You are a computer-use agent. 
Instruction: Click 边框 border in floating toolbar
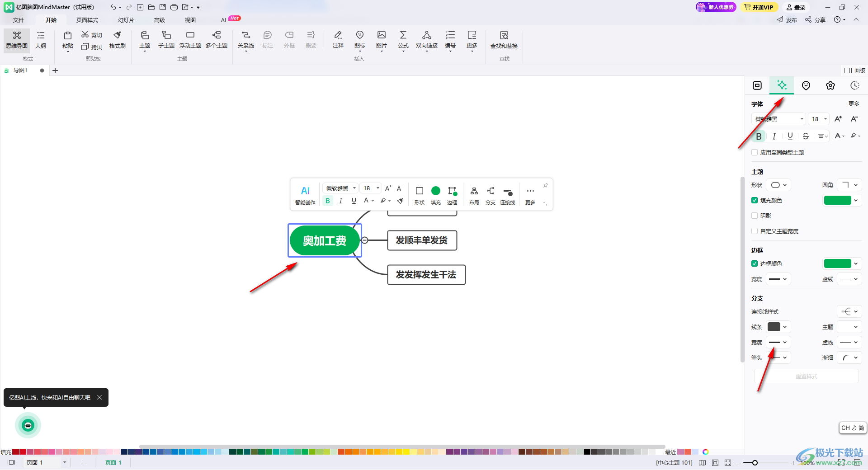click(452, 195)
